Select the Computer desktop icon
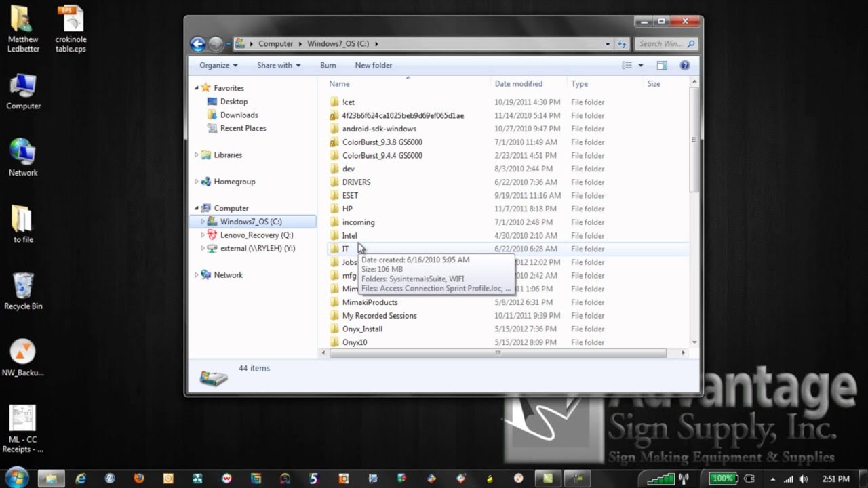This screenshot has height=488, width=868. coord(23,91)
